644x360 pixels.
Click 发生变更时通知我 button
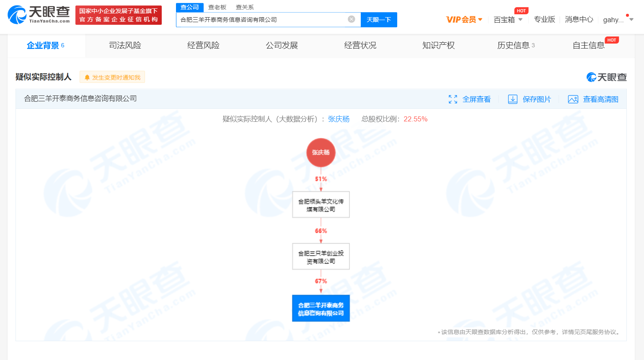(x=112, y=77)
